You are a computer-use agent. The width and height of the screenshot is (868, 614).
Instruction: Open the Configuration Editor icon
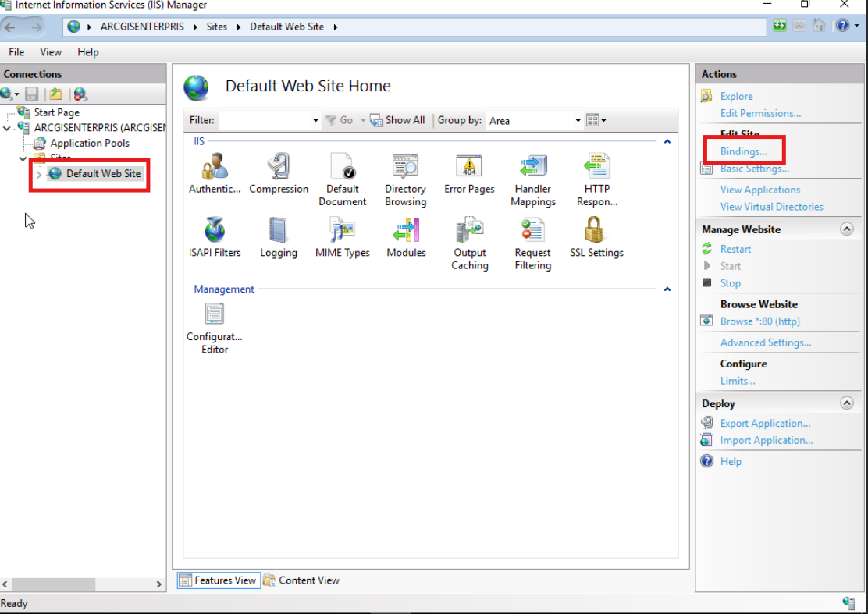pos(214,314)
